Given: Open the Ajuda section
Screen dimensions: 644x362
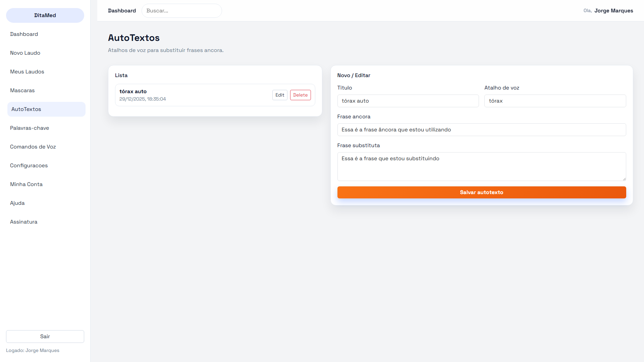Looking at the screenshot, I should [17, 203].
